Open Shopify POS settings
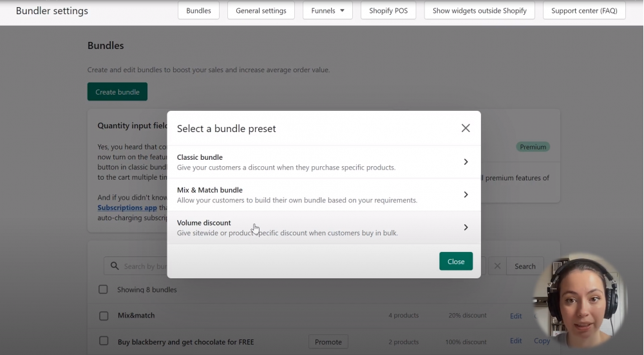This screenshot has width=644, height=355. (388, 11)
